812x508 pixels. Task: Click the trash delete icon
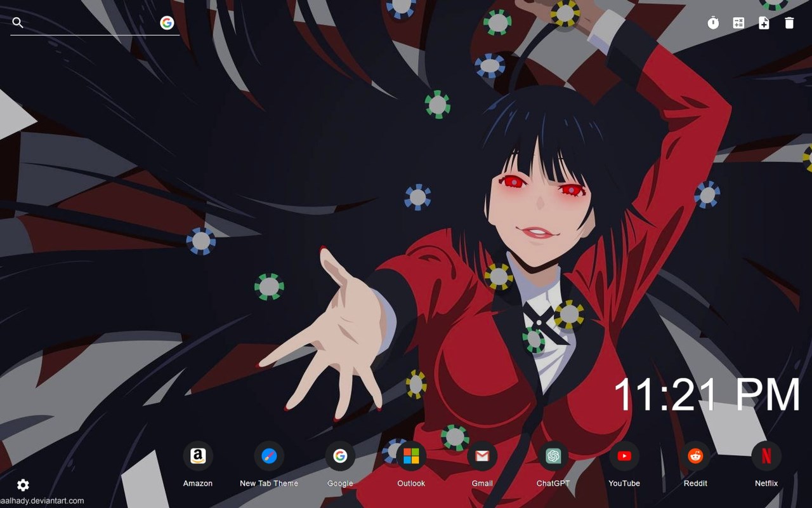[789, 23]
